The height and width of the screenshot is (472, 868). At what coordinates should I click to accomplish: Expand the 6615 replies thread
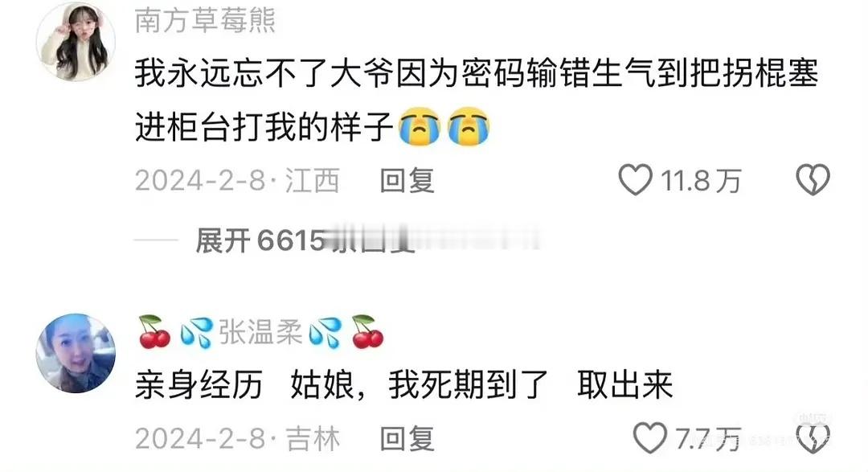point(305,240)
